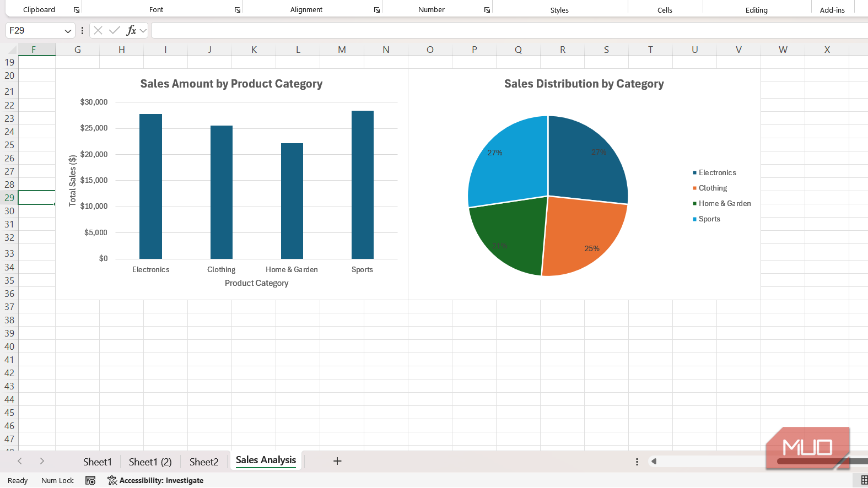Click the Name Box showing F29
Viewport: 868px width, 488px height.
coord(33,30)
